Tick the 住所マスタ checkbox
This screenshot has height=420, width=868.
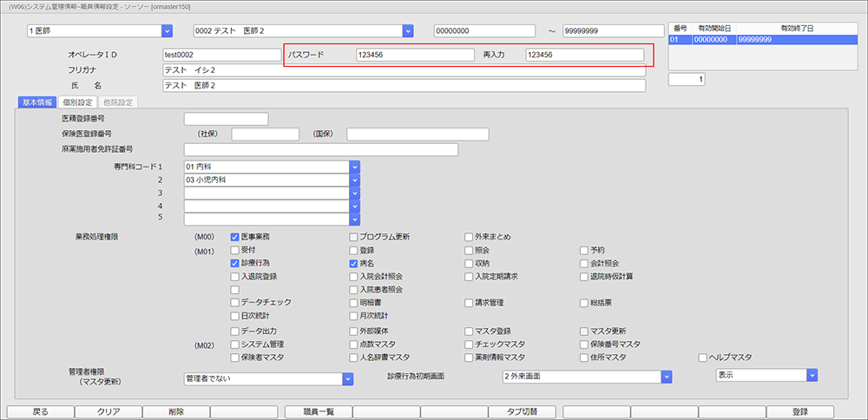click(x=584, y=358)
